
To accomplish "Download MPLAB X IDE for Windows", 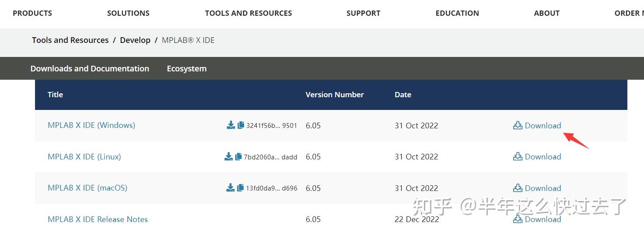I will [537, 126].
